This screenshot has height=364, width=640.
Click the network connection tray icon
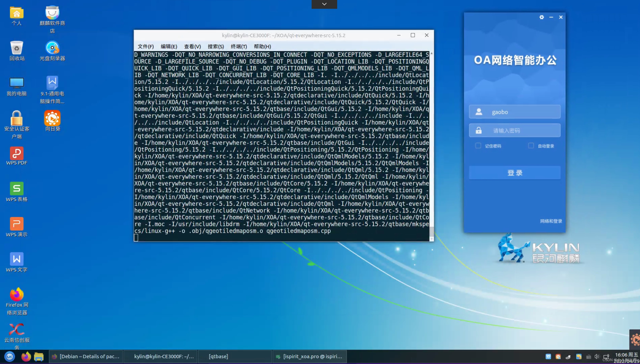pyautogui.click(x=606, y=357)
